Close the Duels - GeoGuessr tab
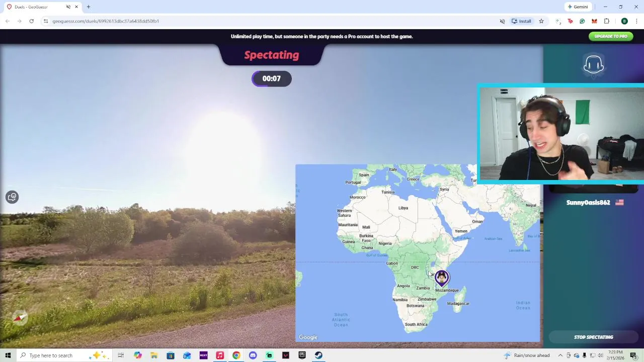Screen dimensions: 644x362 point(76,7)
